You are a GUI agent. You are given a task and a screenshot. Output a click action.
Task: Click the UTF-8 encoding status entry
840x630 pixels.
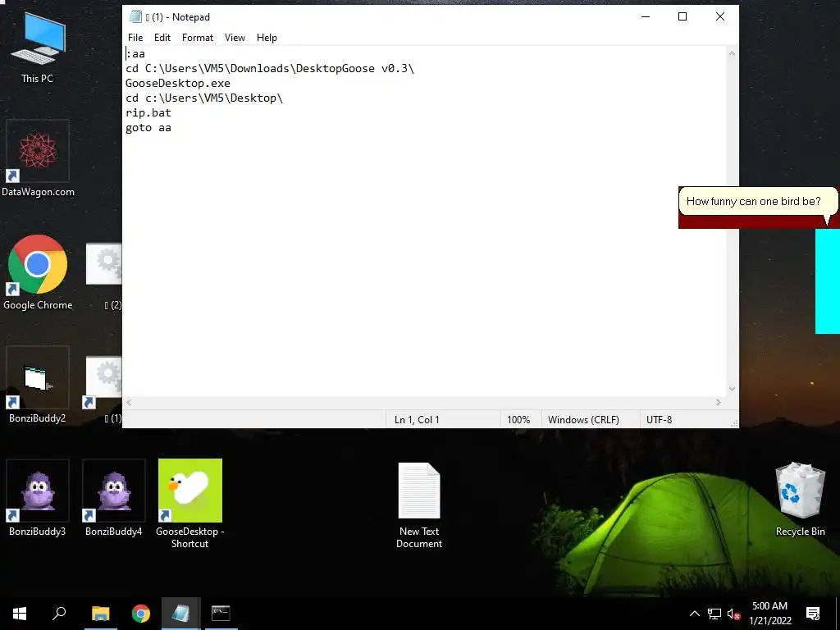click(659, 419)
